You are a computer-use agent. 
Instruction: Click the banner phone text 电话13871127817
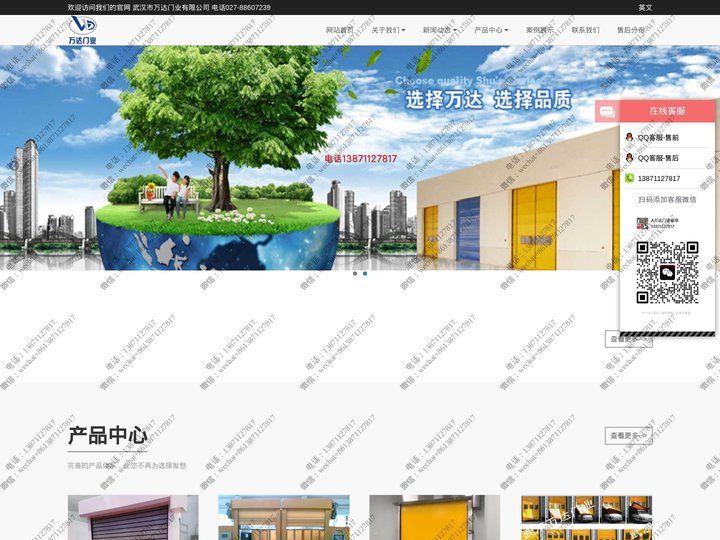point(360,158)
